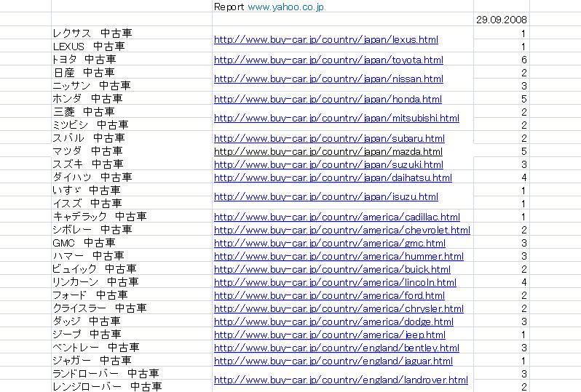
Task: Select the スズキ 中古車 cell
Action: point(132,164)
